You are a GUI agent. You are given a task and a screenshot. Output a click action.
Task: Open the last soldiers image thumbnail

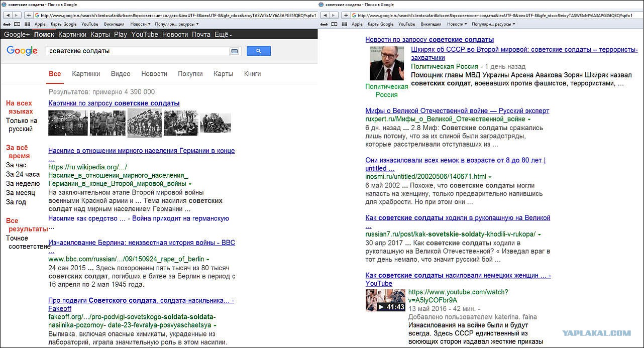point(216,123)
